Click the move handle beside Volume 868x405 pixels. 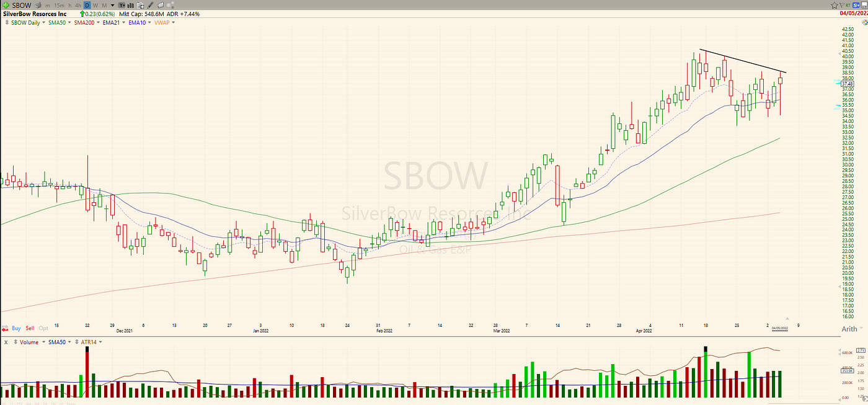pos(15,342)
